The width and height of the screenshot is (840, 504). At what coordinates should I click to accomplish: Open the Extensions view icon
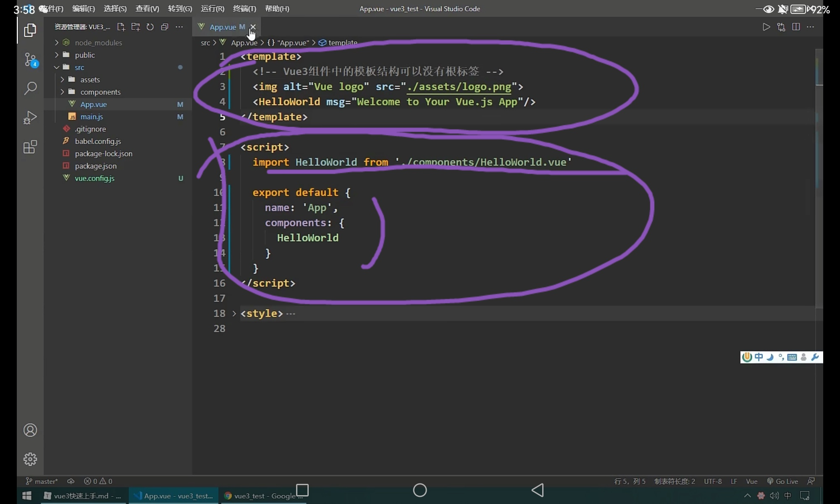click(30, 147)
